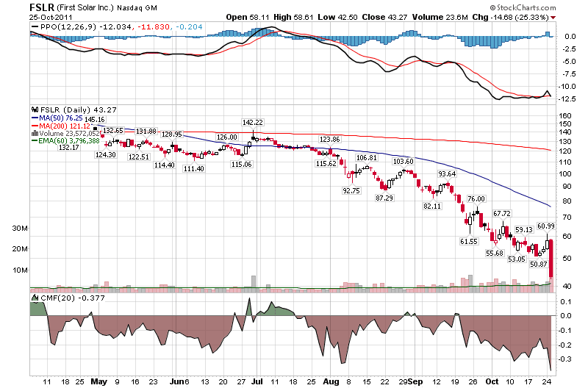
Task: Click the 92.75 low price label
Action: (x=351, y=191)
